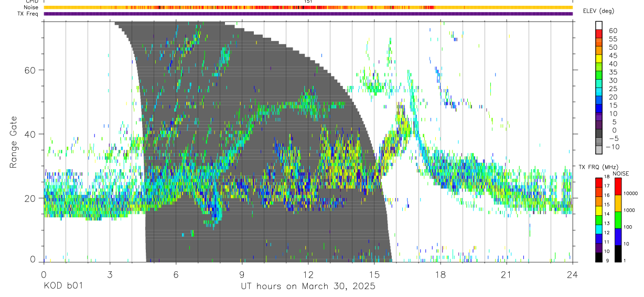
Task: Click the '11' value in TX FRQ legend
Action: pos(607,242)
